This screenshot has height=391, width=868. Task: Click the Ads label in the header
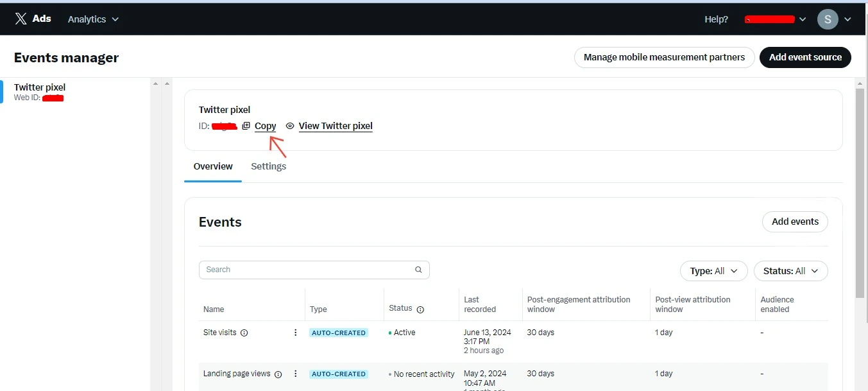pyautogui.click(x=42, y=19)
